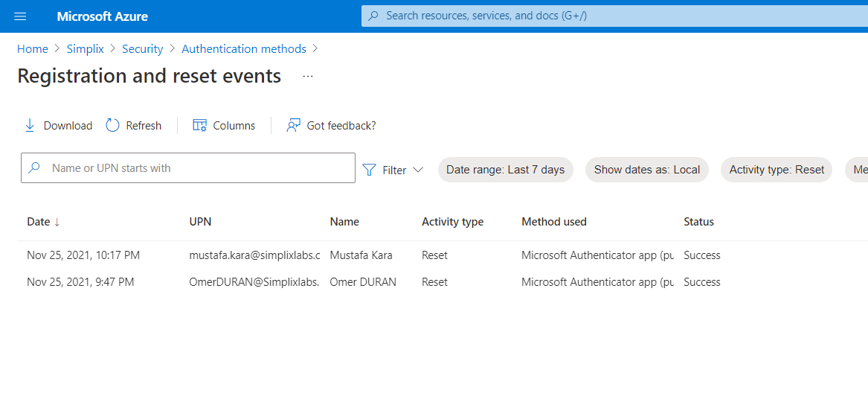868x399 pixels.
Task: Click Method used cell in Omer DURAN row
Action: 597,282
